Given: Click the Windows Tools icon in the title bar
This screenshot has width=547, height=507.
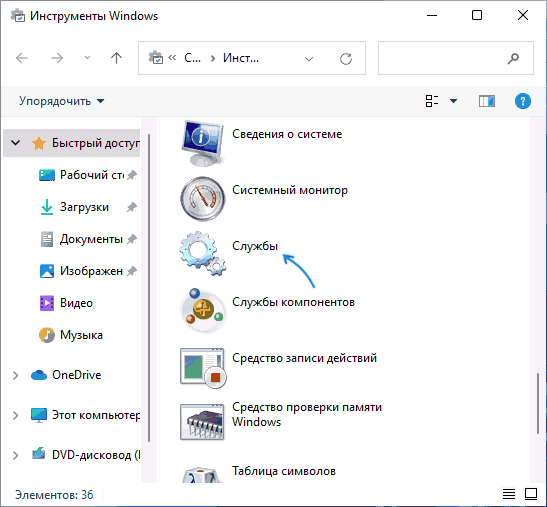Looking at the screenshot, I should click(17, 16).
